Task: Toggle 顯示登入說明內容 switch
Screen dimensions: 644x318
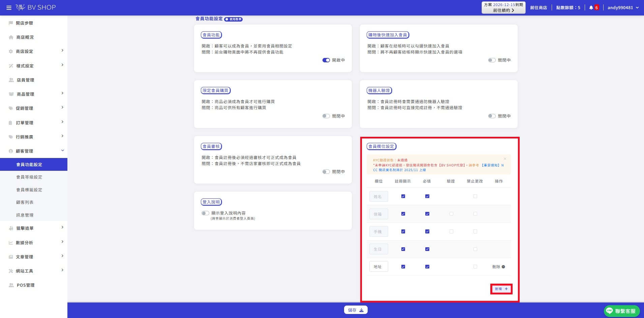Action: tap(205, 213)
